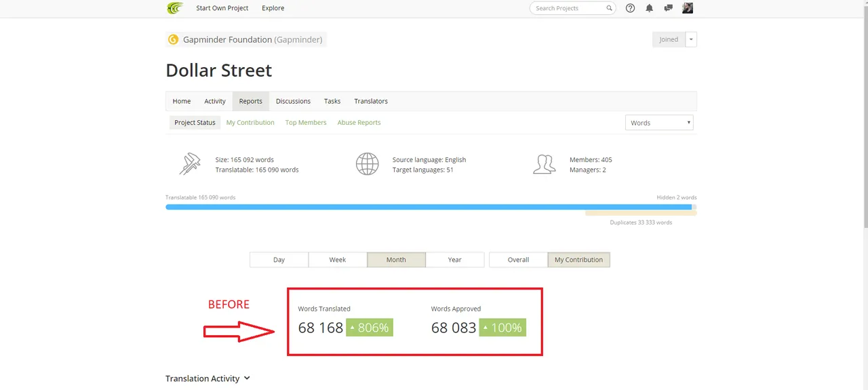Click the languages globe icon

pyautogui.click(x=367, y=164)
